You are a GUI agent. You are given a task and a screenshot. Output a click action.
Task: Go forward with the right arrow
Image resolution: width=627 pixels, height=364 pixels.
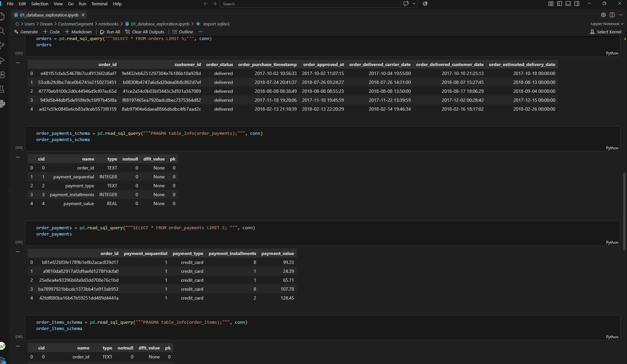coord(215,4)
